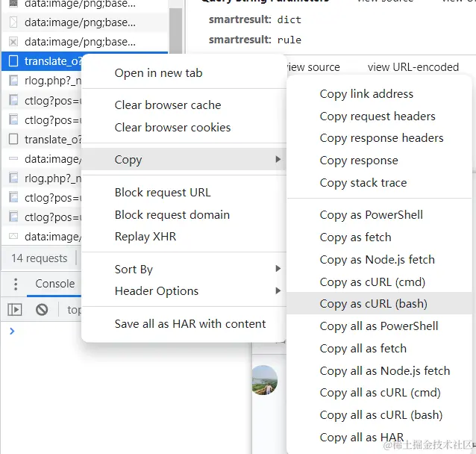The width and height of the screenshot is (476, 454).
Task: Select the highlighted translate_o request row
Action: click(x=43, y=61)
